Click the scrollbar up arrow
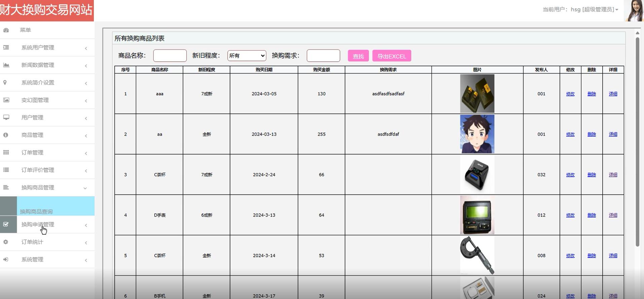Screen dimensions: 644x299 point(637,33)
